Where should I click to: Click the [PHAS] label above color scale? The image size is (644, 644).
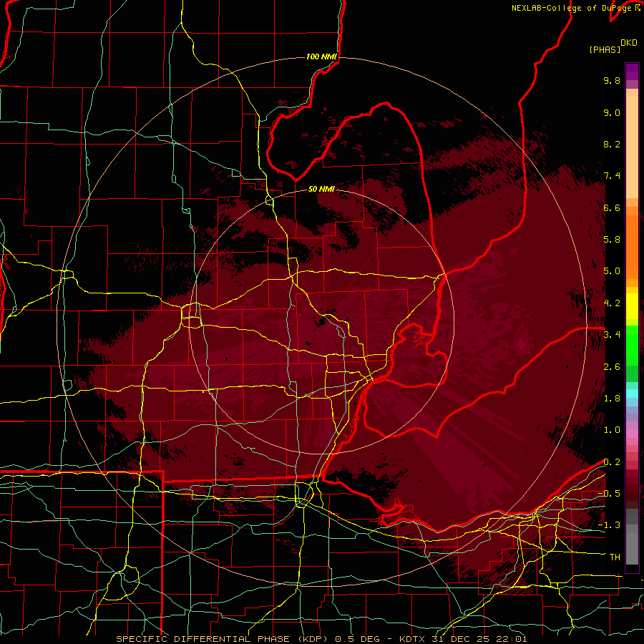point(605,49)
